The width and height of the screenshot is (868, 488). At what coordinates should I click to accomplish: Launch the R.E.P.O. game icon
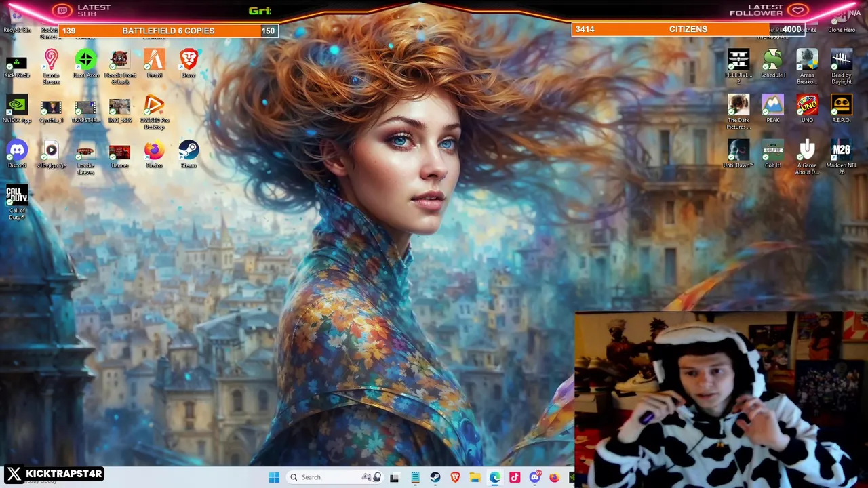842,110
